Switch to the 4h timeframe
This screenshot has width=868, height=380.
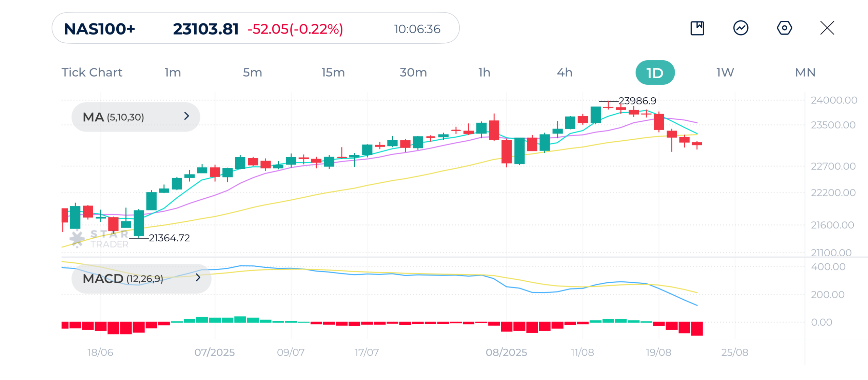coord(565,73)
